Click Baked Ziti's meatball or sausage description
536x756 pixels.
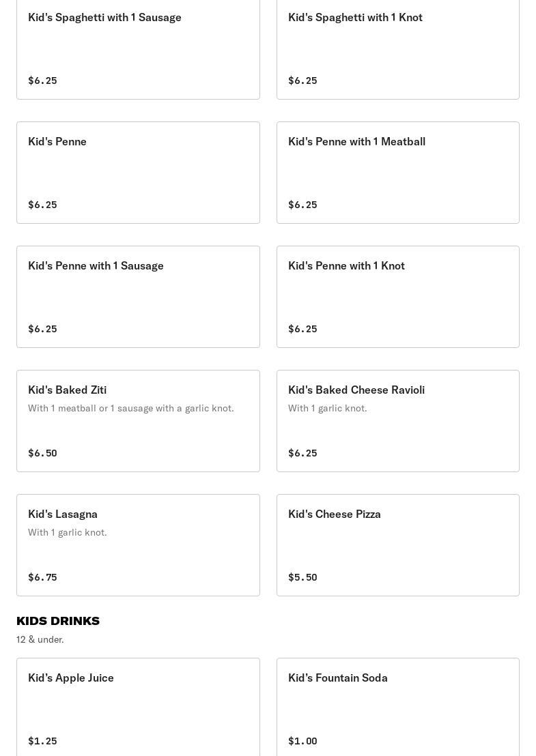[x=131, y=408]
